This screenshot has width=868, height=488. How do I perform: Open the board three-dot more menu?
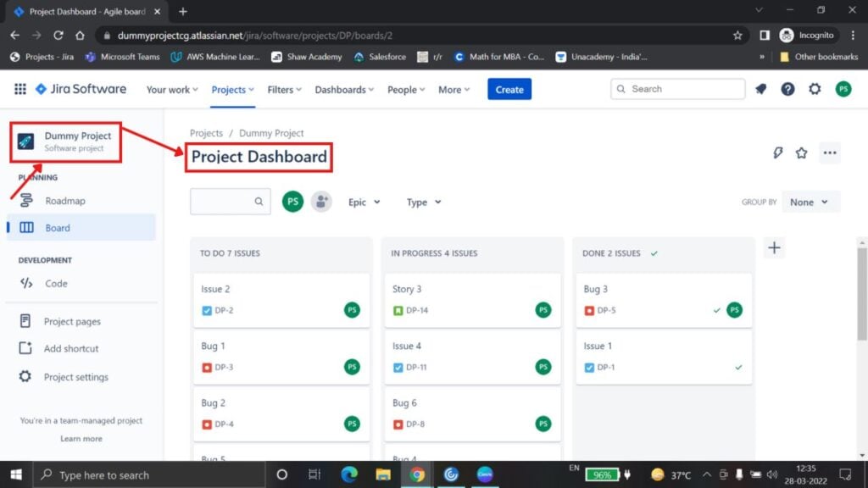[829, 152]
